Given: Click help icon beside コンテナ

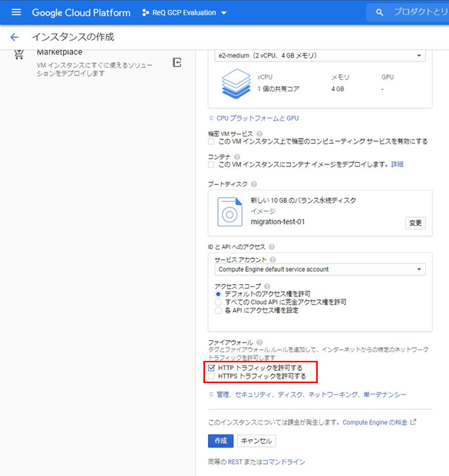Looking at the screenshot, I should click(x=237, y=157).
